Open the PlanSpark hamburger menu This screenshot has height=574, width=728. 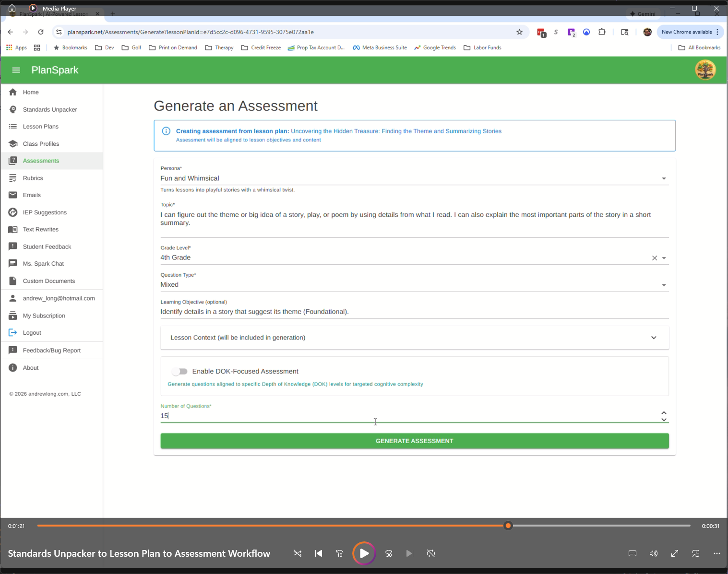pos(16,70)
